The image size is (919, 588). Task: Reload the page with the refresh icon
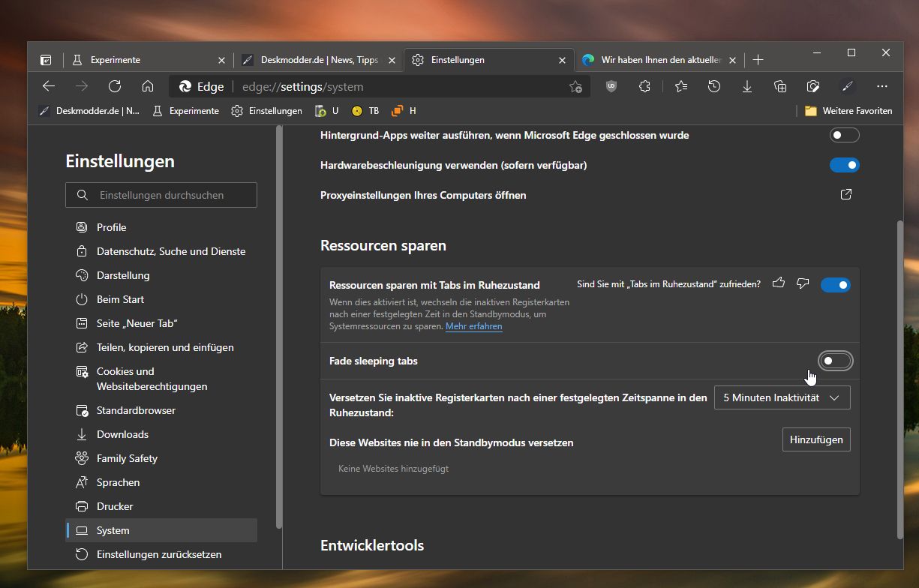coord(115,86)
